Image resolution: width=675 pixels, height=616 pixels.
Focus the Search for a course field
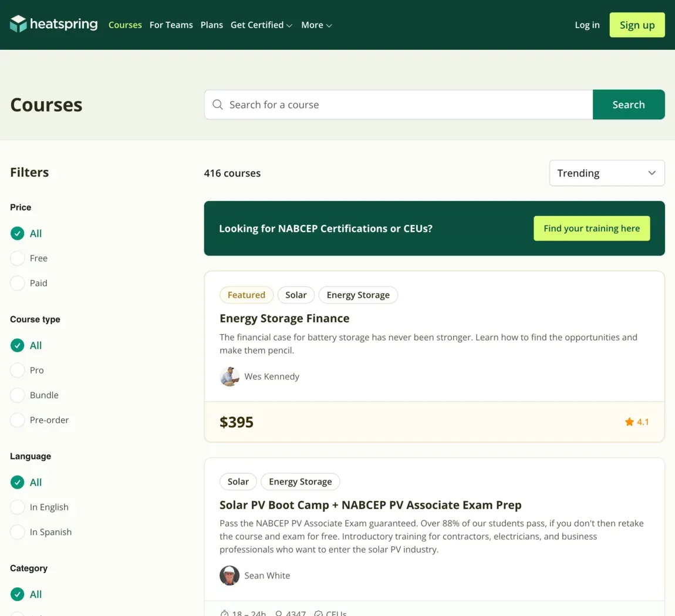pyautogui.click(x=399, y=105)
